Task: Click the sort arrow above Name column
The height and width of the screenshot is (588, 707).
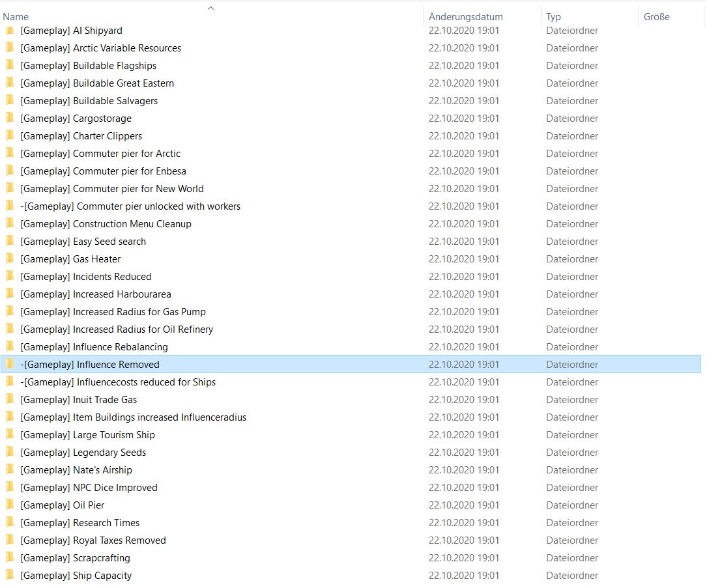Action: tap(210, 8)
